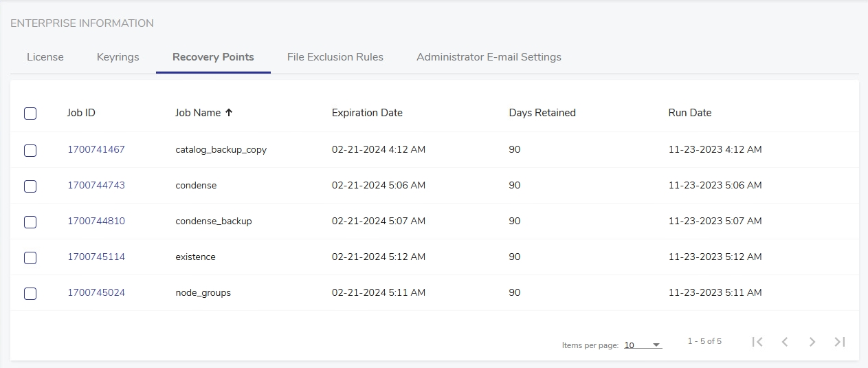Go to the previous page of results
This screenshot has height=368, width=868.
click(x=785, y=342)
